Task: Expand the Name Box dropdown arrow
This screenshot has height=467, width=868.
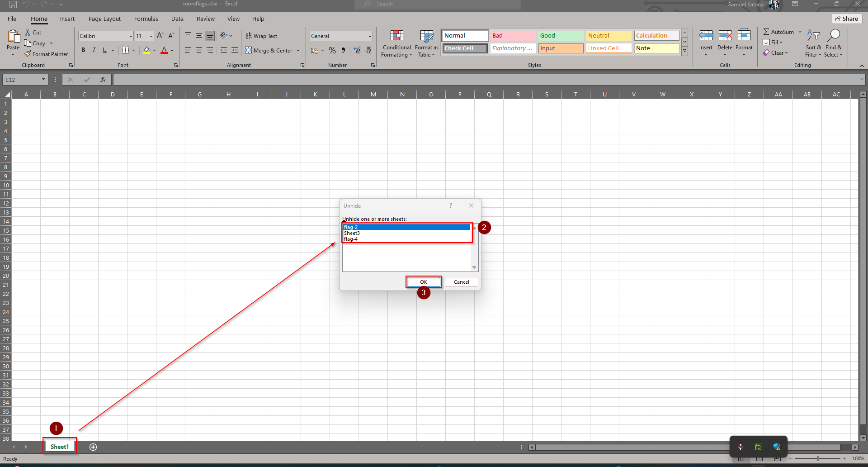Action: [x=43, y=80]
